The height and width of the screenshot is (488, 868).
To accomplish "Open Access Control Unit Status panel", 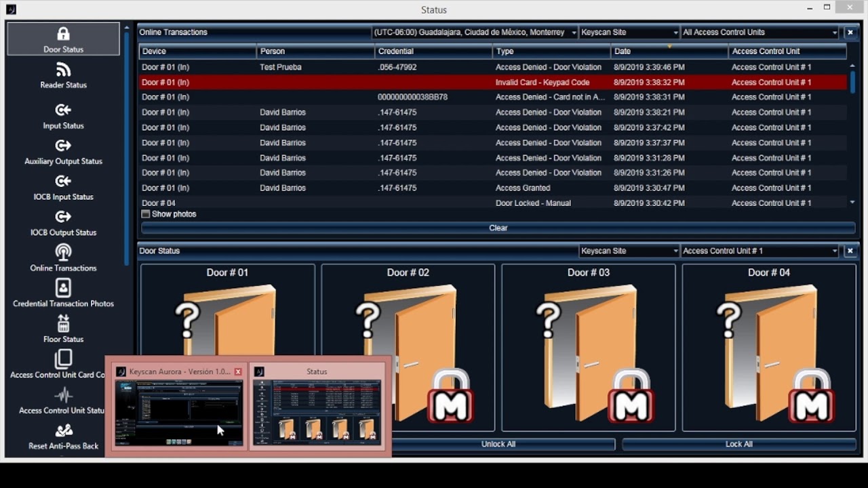I will pyautogui.click(x=63, y=401).
